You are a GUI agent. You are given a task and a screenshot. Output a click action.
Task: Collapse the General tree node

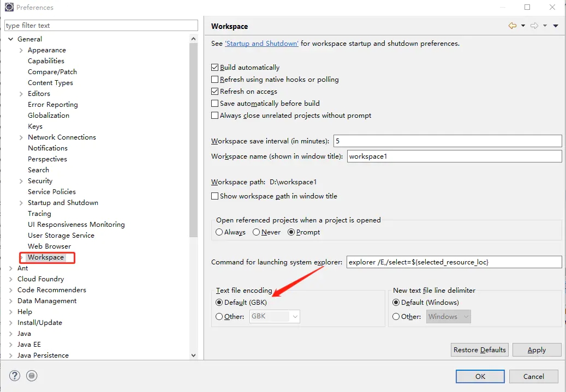click(11, 39)
